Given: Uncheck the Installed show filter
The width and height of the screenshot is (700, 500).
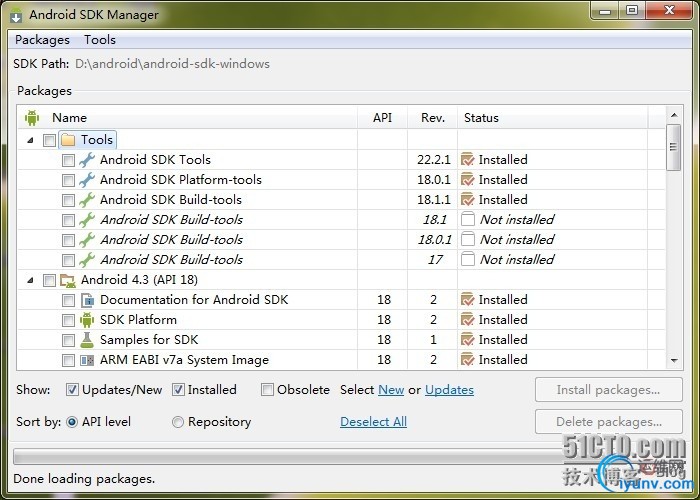Looking at the screenshot, I should (x=178, y=390).
